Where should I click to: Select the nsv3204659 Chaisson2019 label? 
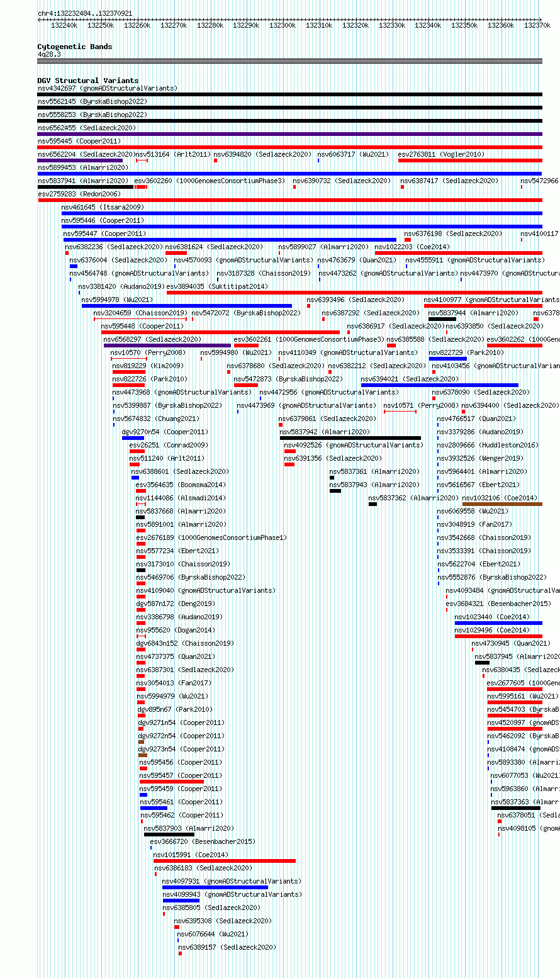click(140, 313)
